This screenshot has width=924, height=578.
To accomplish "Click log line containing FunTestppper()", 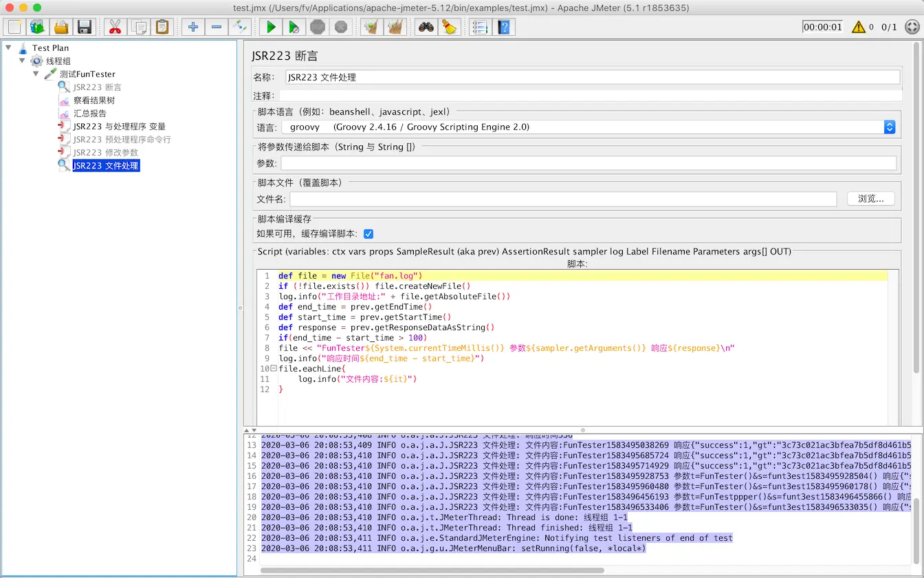I will (586, 497).
